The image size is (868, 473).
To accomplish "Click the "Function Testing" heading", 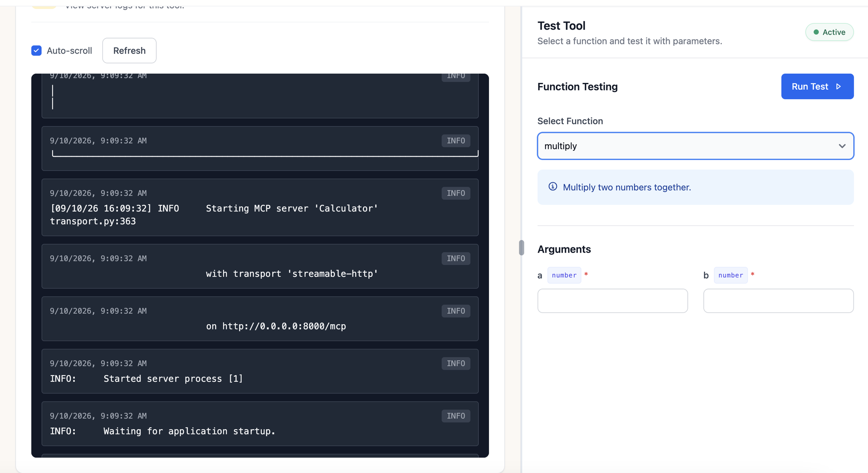I will point(577,86).
